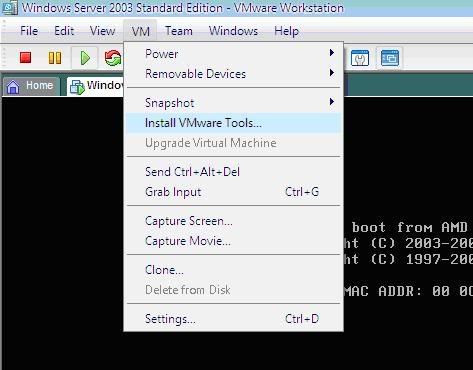
Task: Choose Capture Movie...
Action: click(x=234, y=241)
